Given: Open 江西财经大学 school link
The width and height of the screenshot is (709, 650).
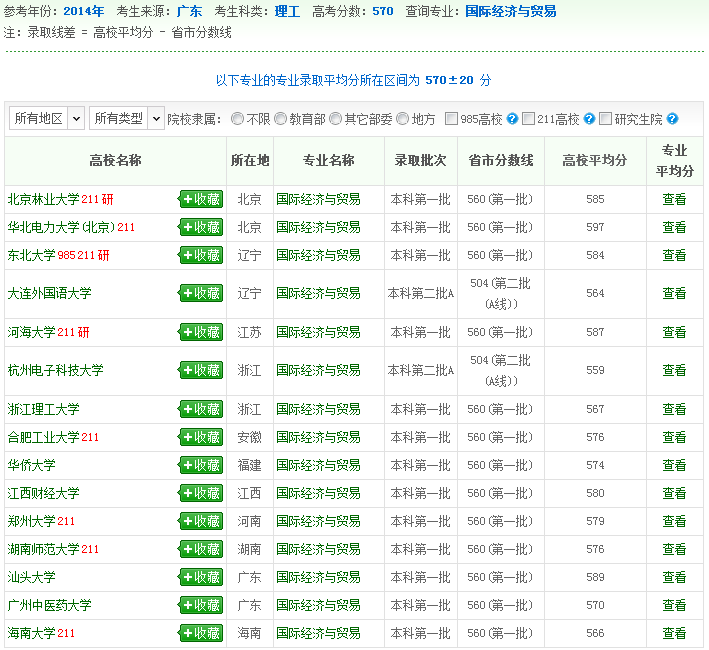Looking at the screenshot, I should 43,493.
